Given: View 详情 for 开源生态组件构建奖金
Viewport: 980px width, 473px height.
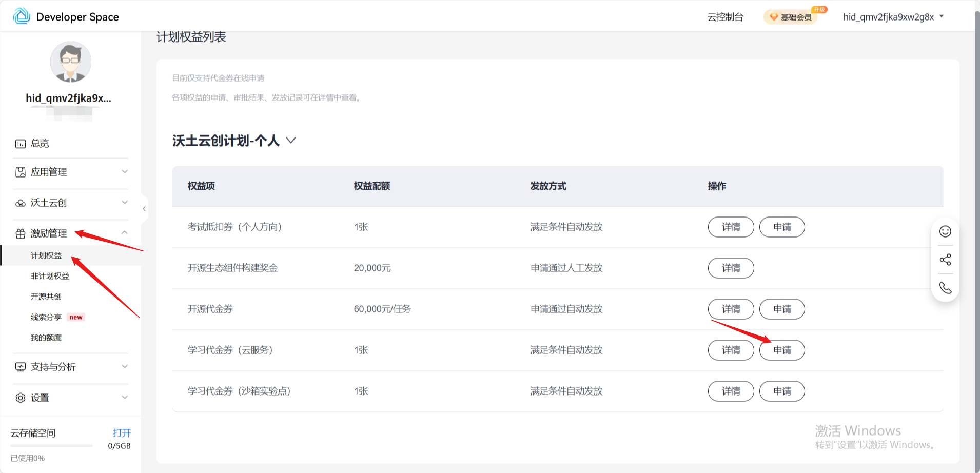Looking at the screenshot, I should (x=731, y=268).
